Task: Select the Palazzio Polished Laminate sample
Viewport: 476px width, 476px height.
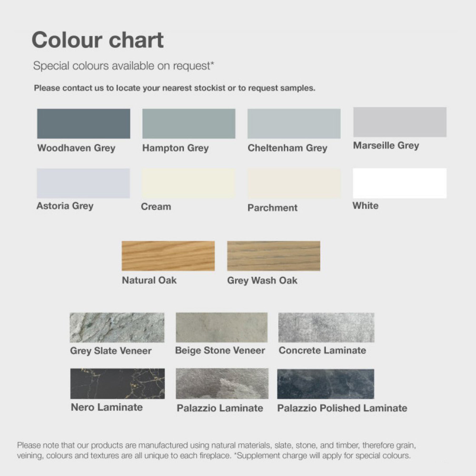Action: tap(325, 384)
